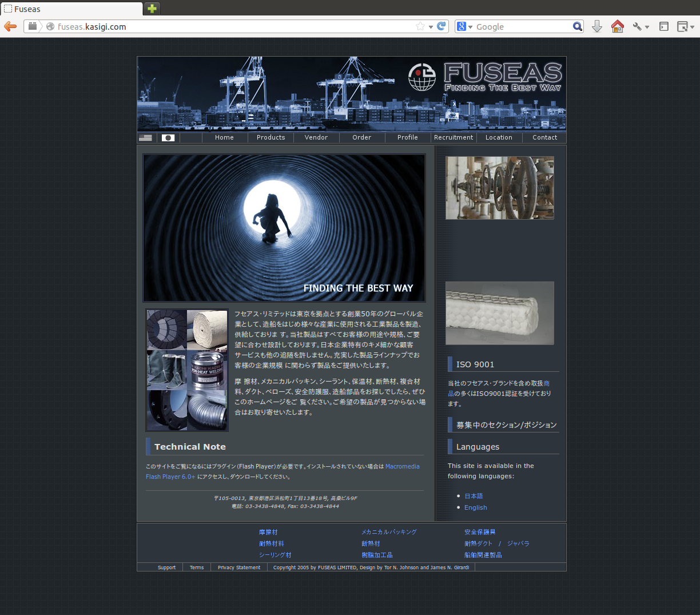This screenshot has height=615, width=700.
Task: Expand the URL history dropdown arrow
Action: (x=431, y=27)
